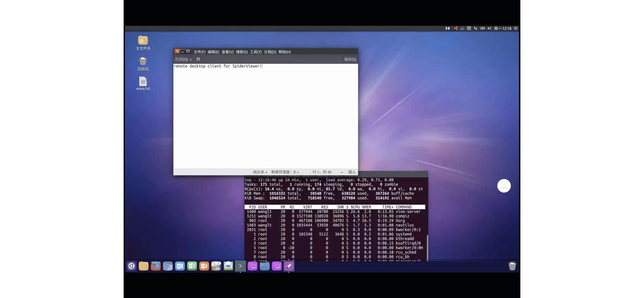Open the 制表符宽度: 8 dropdown

click(285, 172)
